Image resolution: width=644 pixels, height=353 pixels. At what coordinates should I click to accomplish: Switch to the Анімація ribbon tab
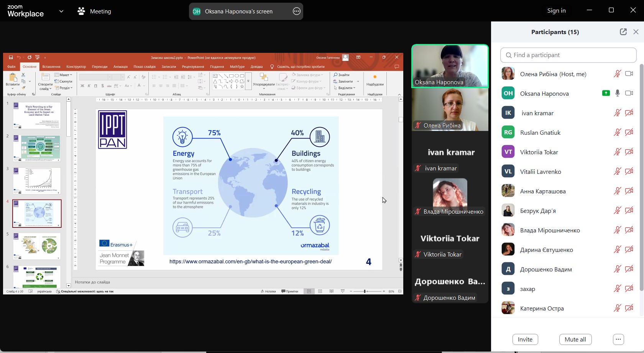tap(120, 67)
